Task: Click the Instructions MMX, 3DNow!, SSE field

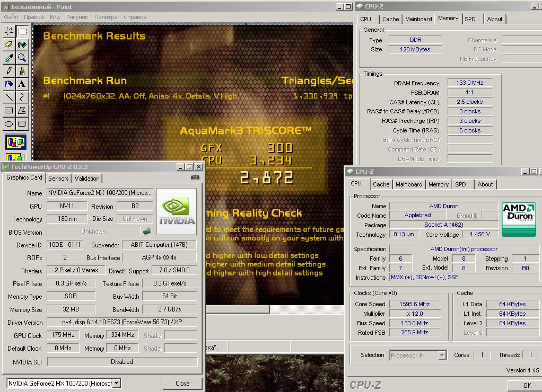Action: [464, 278]
